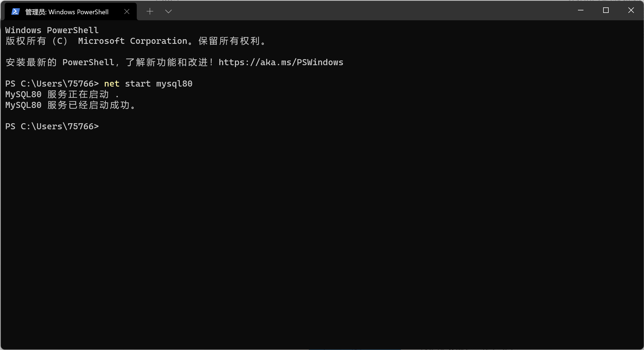Close the terminal window

pyautogui.click(x=631, y=10)
